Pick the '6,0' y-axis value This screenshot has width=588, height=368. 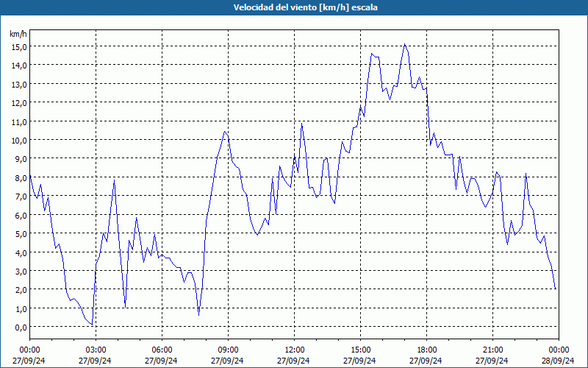pyautogui.click(x=21, y=215)
